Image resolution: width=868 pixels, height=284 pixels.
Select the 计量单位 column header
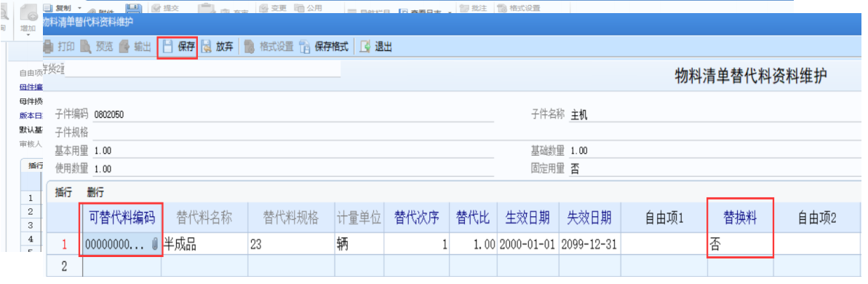pos(360,218)
